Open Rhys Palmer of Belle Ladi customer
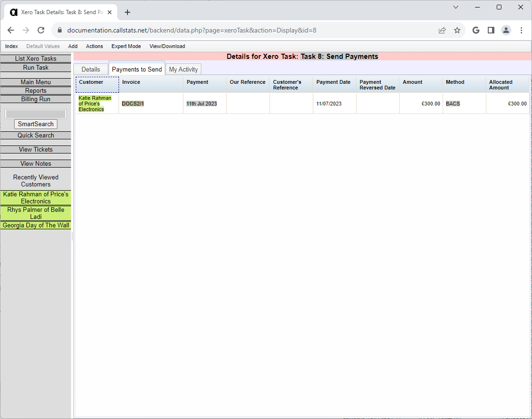Viewport: 532px width, 419px height. 36,213
